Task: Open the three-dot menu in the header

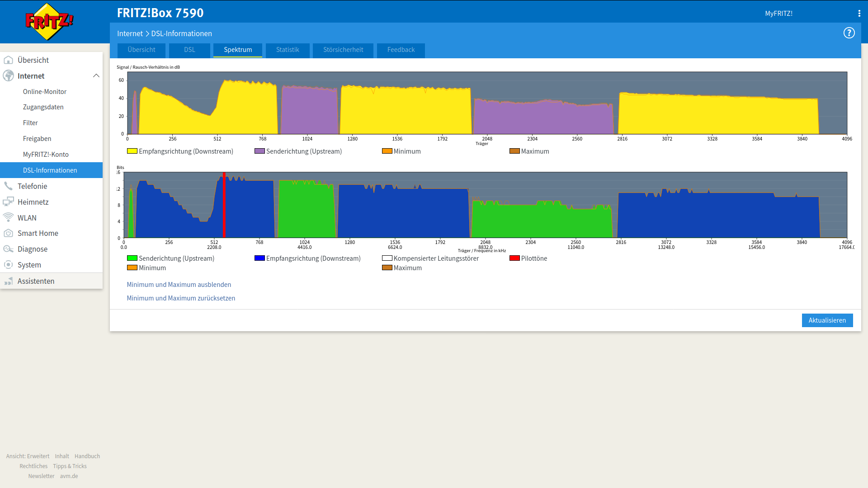Action: point(859,14)
